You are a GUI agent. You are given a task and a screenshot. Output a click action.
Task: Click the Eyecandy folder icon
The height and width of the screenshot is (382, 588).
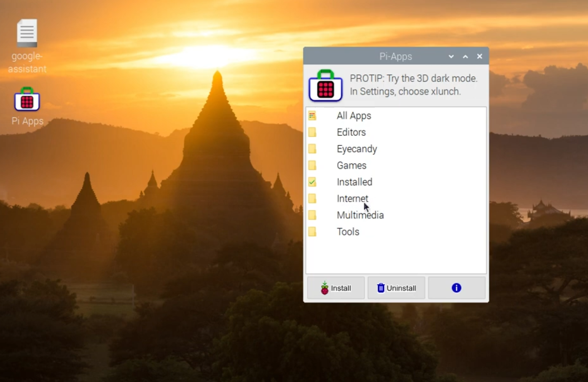tap(312, 149)
